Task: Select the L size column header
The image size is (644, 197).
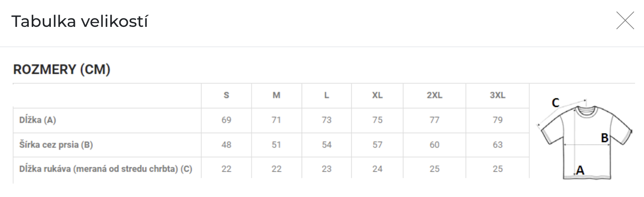Action: (x=326, y=95)
